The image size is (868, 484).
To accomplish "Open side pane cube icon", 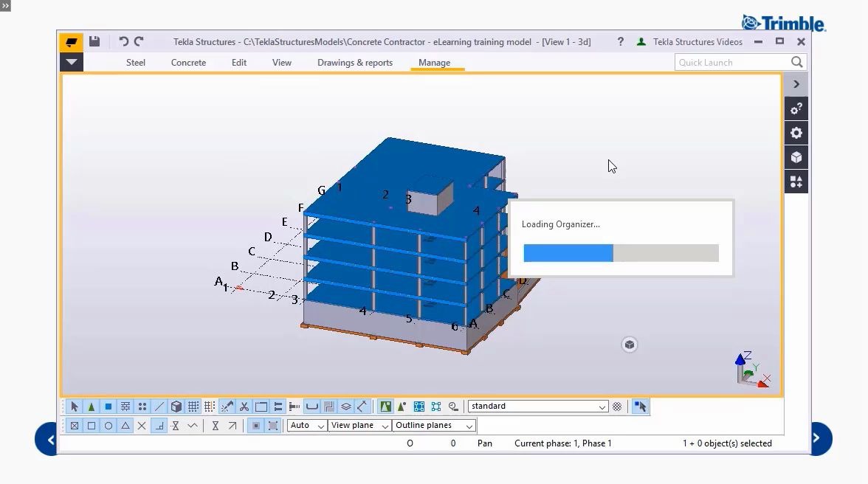I will pyautogui.click(x=796, y=158).
